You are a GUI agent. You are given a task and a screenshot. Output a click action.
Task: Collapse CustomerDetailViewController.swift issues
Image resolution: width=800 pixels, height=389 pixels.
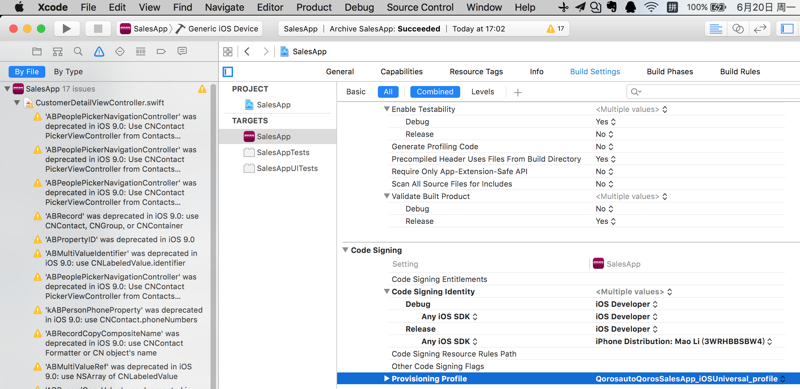click(x=17, y=103)
